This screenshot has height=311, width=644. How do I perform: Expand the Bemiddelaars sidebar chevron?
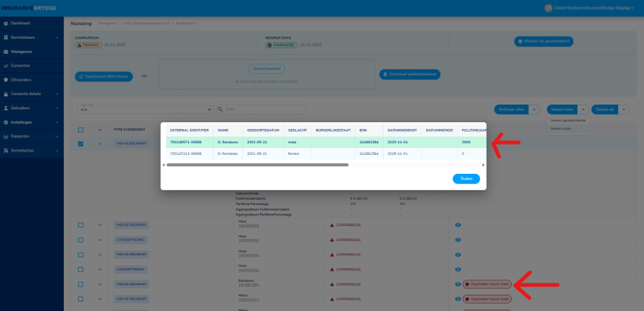click(57, 38)
